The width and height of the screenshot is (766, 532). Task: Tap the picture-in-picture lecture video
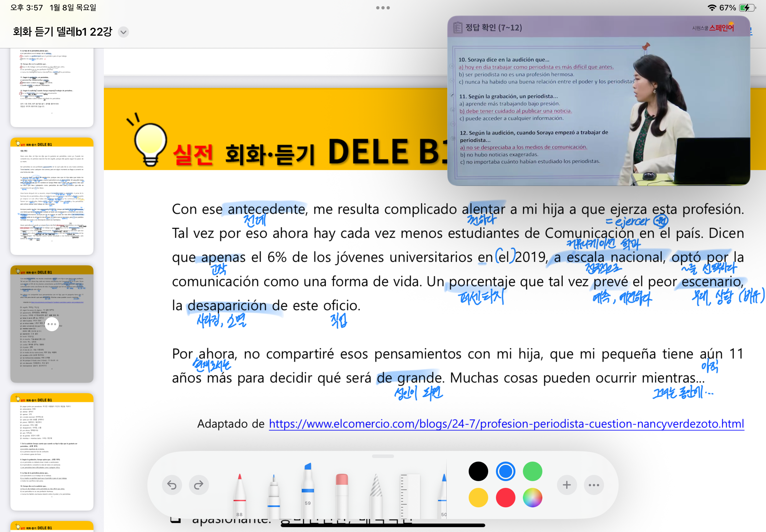coord(598,101)
